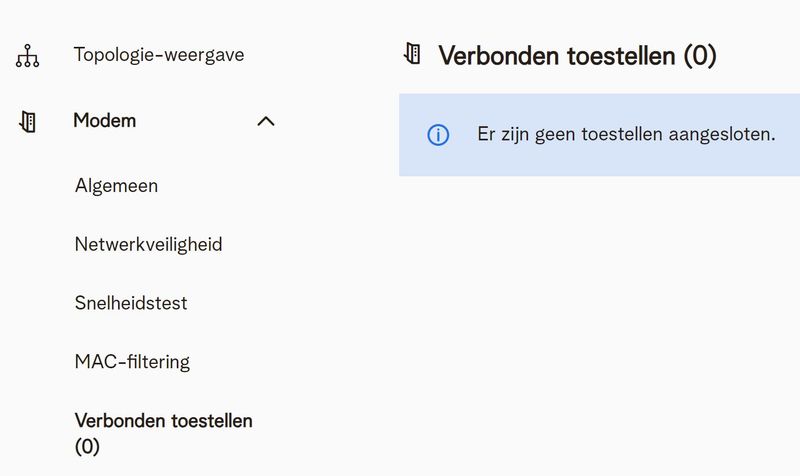The height and width of the screenshot is (476, 800).
Task: Click the (0) count in the heading
Action: point(700,56)
